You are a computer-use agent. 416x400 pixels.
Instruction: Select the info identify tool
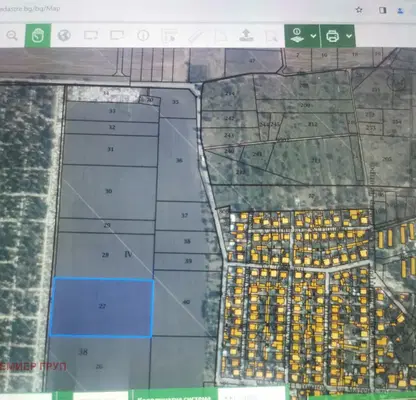(x=143, y=35)
